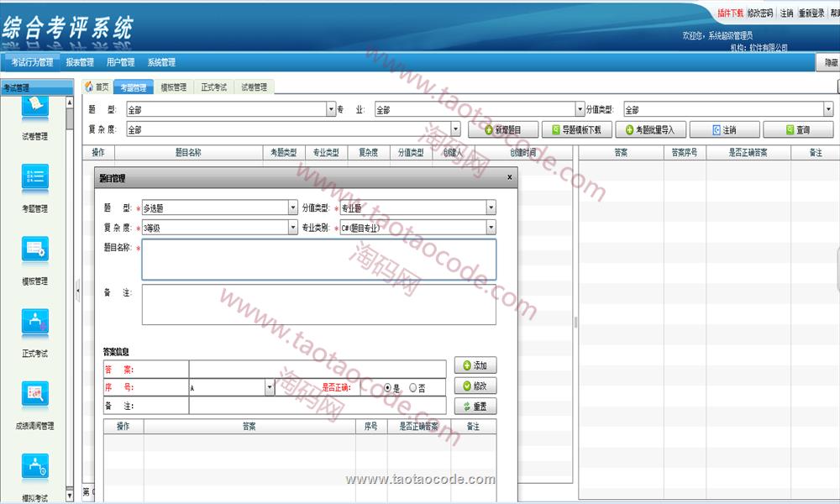Open the 报表管理 menu

80,63
